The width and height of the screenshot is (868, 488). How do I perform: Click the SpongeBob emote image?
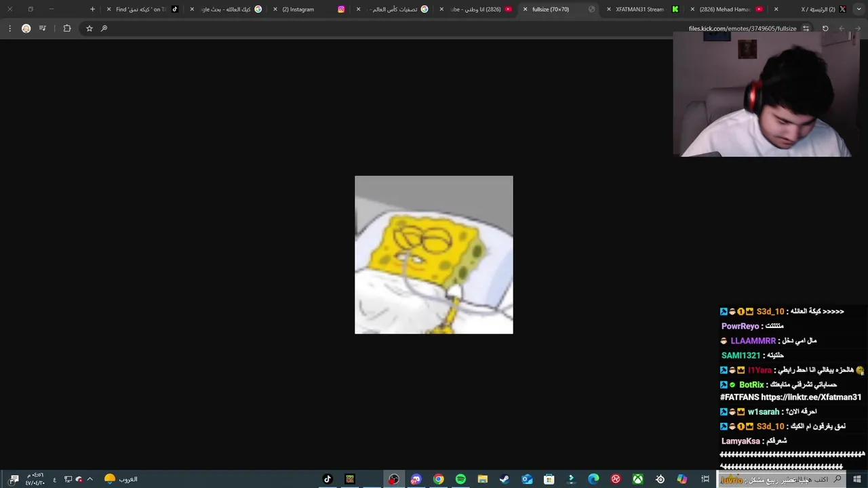(434, 255)
